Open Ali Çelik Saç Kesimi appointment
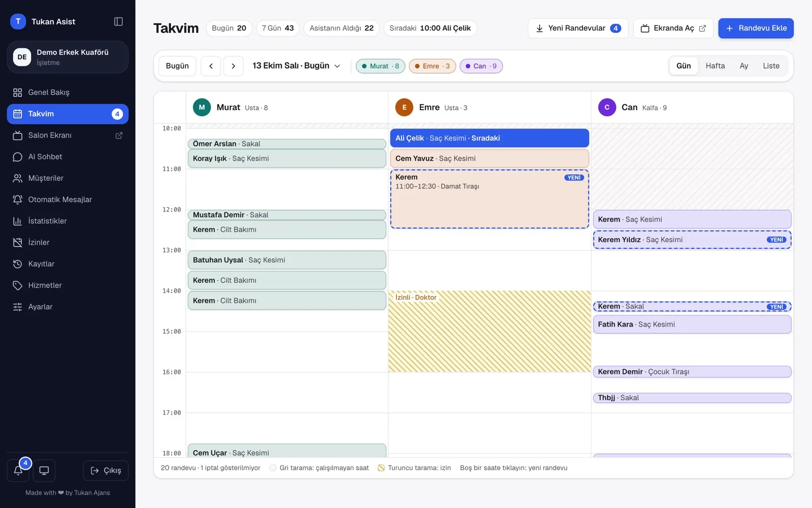This screenshot has height=508, width=812. [x=489, y=138]
